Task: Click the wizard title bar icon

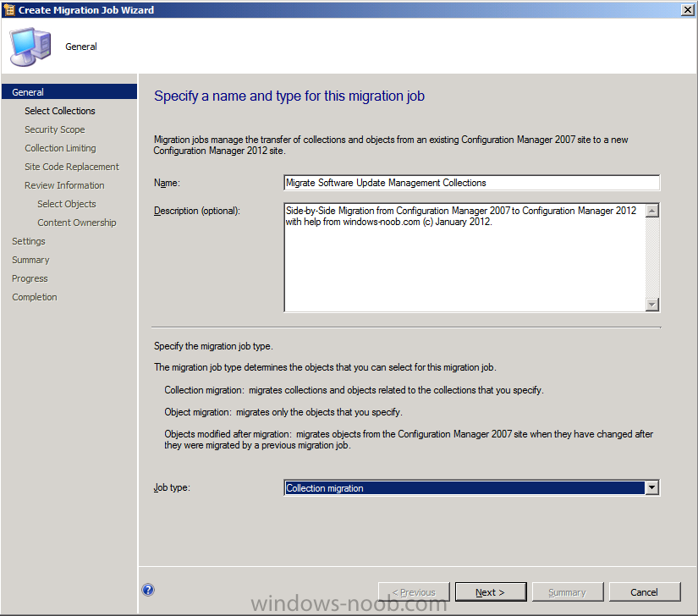Action: (x=9, y=9)
